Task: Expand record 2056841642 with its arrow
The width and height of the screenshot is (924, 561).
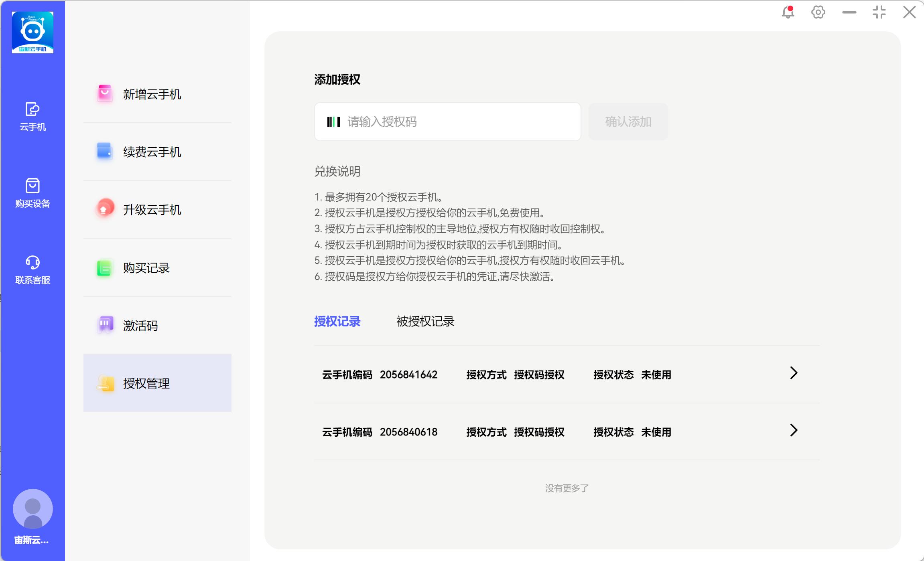Action: [x=793, y=373]
